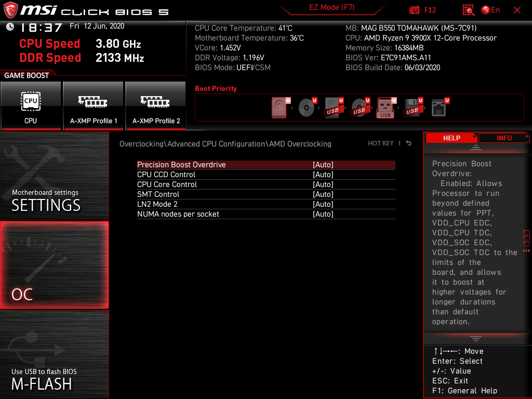The image size is (532, 399).
Task: Open the M-FLASH section
Action: tap(54, 354)
